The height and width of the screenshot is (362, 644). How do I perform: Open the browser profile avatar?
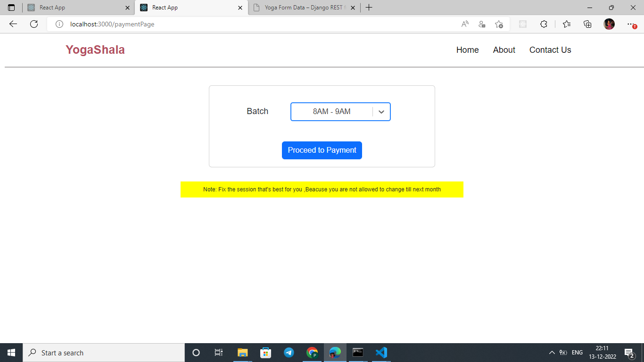609,24
